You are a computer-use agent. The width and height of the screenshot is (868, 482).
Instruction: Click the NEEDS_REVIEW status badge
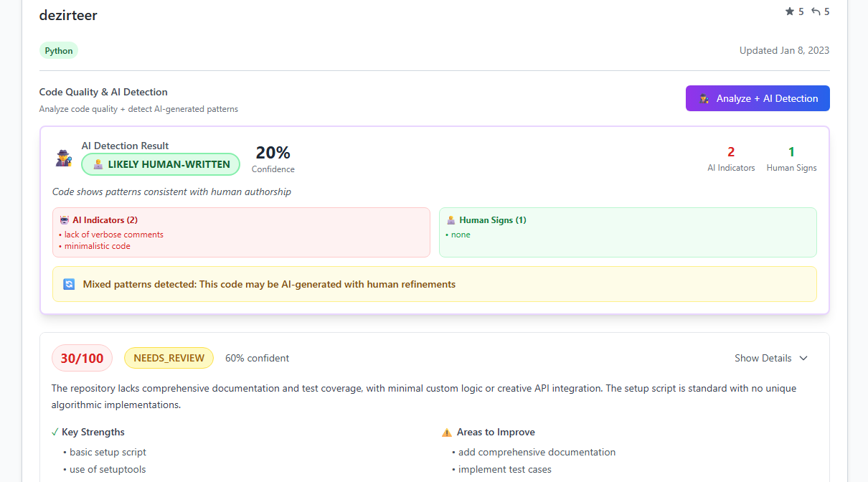[x=169, y=358]
